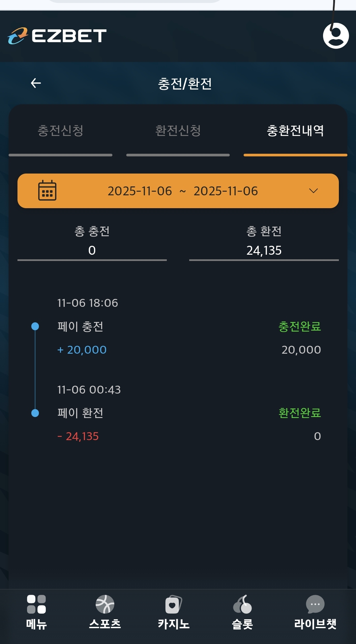Screen dimensions: 356x644
Task: Open the 카지노 section
Action: click(x=173, y=604)
